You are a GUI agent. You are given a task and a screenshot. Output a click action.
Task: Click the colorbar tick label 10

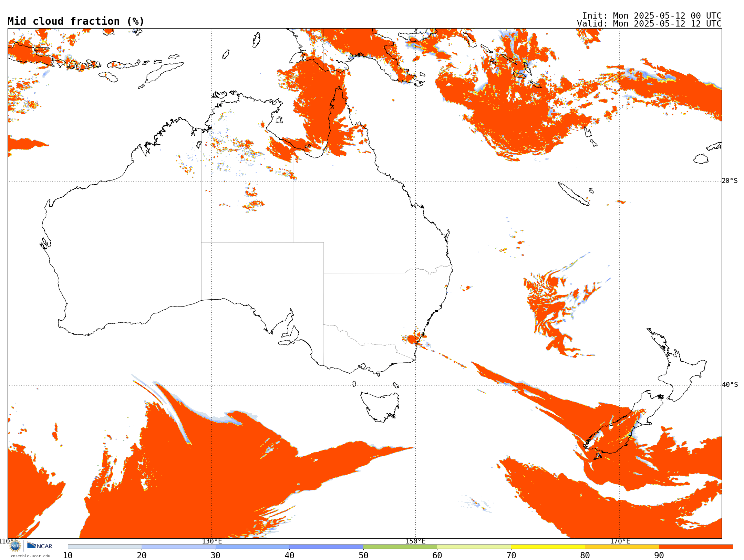(68, 555)
